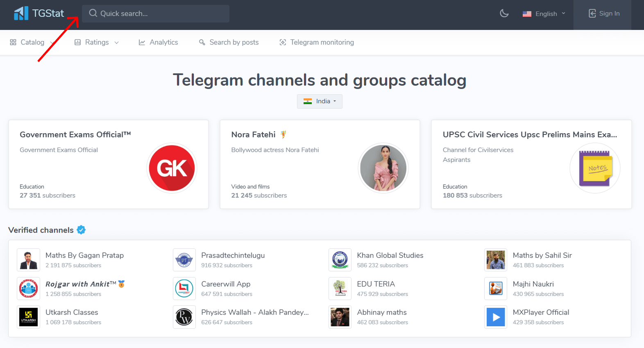
Task: Click the yellow Notes channel icon
Action: (595, 168)
